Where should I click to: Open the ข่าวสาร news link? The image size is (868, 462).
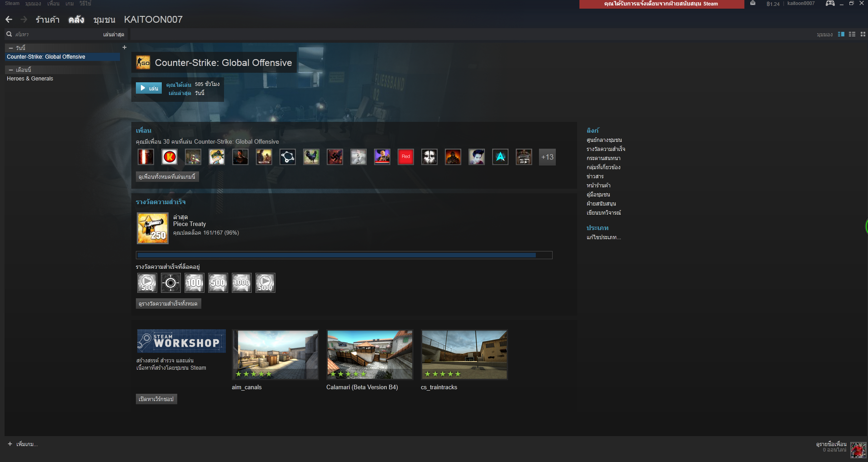pos(595,176)
